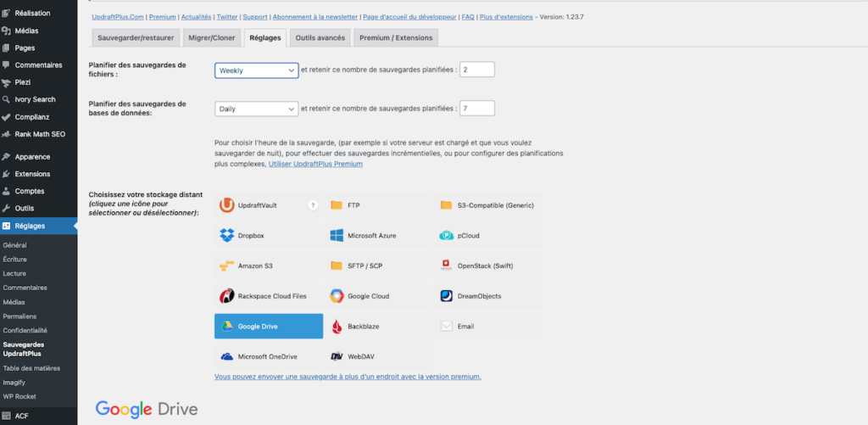Open Page d'accueil du développeur link

click(410, 17)
